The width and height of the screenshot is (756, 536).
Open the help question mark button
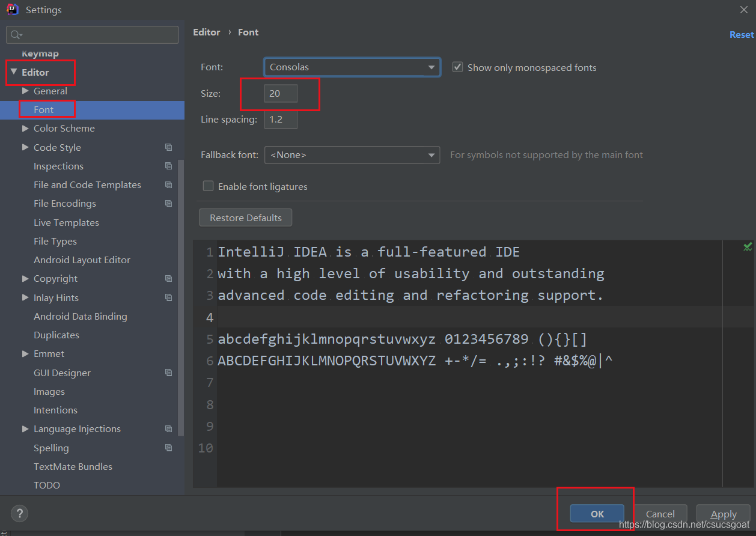(19, 514)
